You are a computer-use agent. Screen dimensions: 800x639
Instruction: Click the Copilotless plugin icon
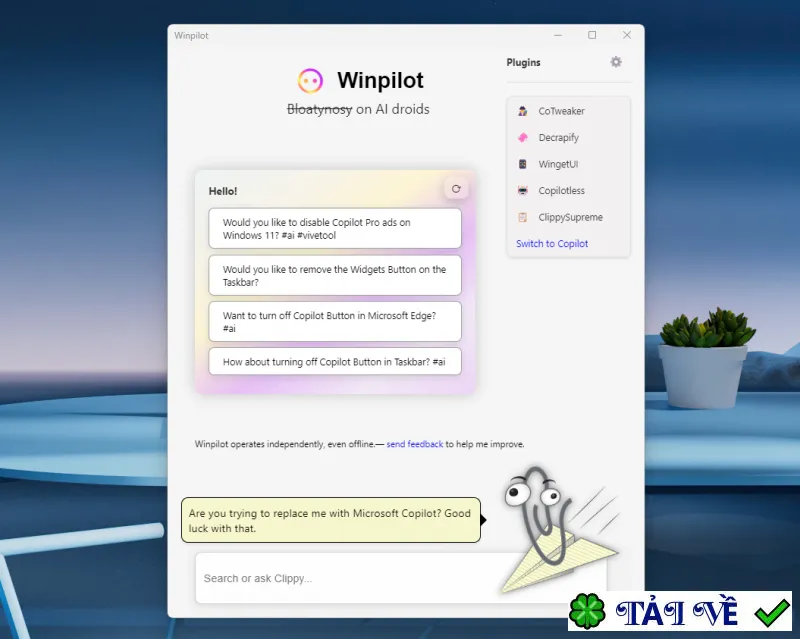tap(522, 191)
